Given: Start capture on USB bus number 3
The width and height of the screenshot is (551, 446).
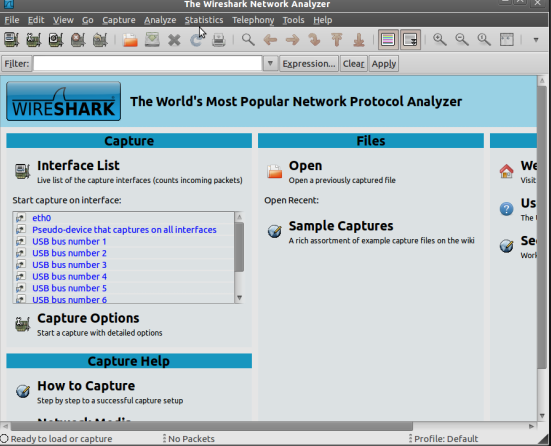Looking at the screenshot, I should [x=69, y=265].
